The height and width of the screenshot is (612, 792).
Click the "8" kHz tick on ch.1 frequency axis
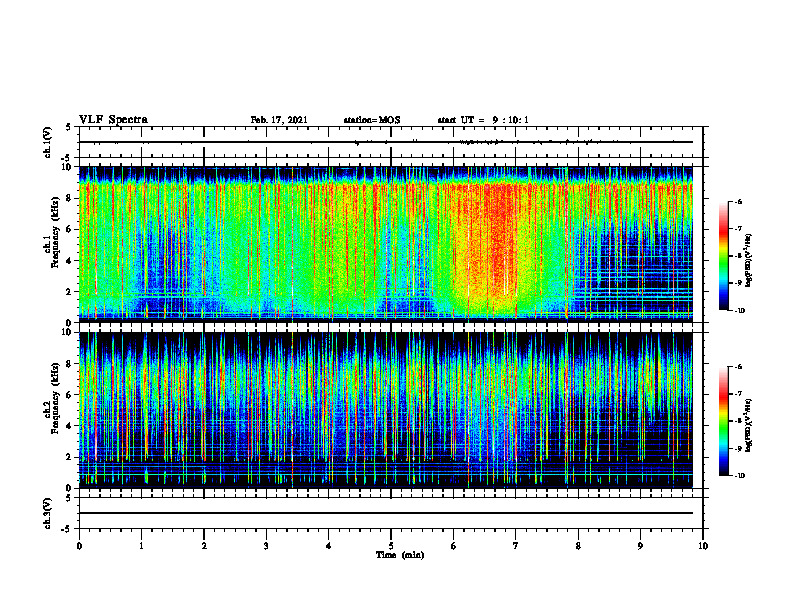70,198
